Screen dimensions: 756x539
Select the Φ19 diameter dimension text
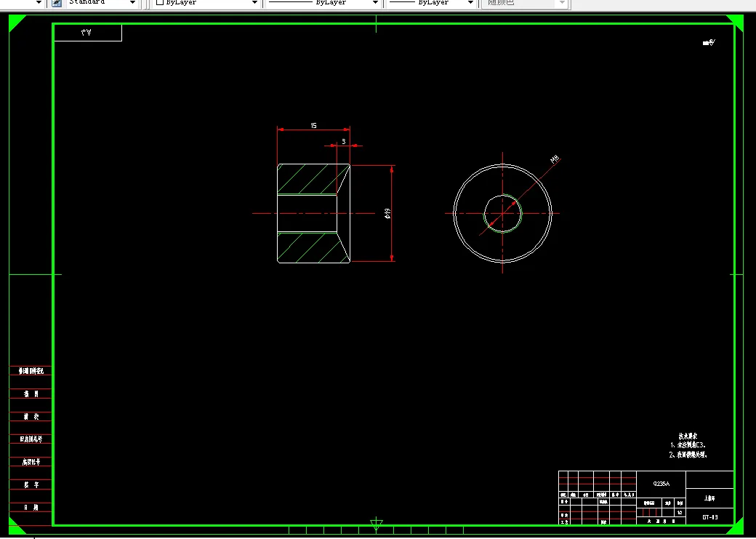click(387, 213)
